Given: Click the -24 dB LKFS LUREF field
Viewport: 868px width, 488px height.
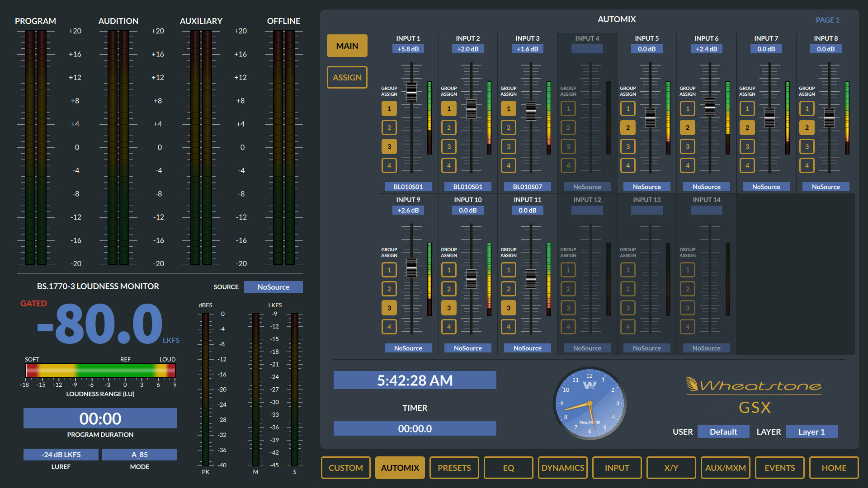Looking at the screenshot, I should pos(61,455).
